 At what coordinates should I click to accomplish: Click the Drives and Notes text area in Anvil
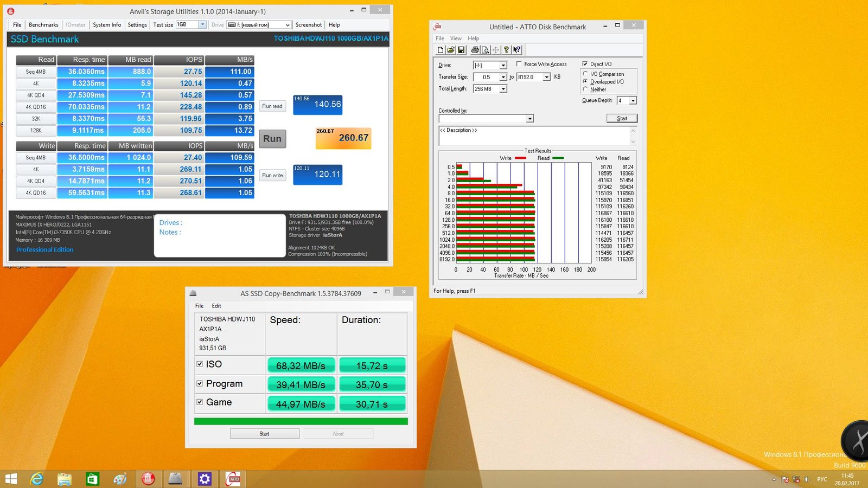[220, 235]
